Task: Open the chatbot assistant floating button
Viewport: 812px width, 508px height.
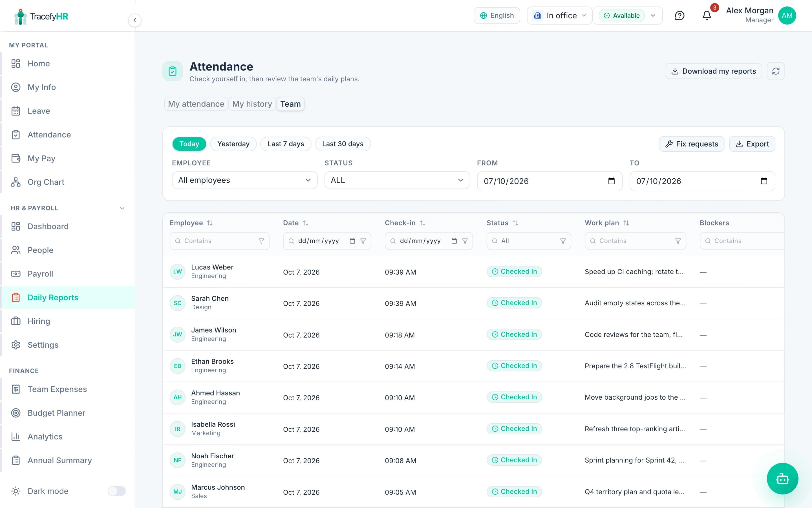Action: pyautogui.click(x=782, y=478)
